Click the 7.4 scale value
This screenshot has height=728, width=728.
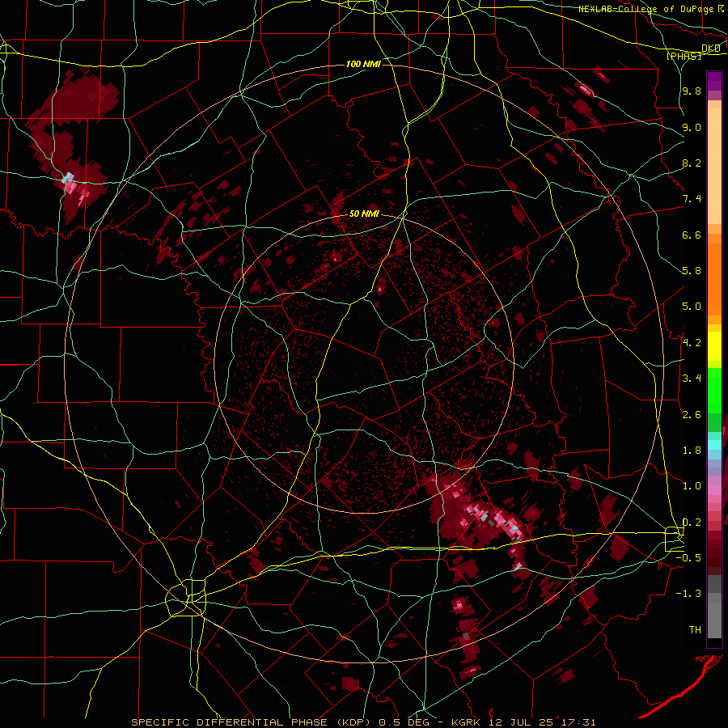point(692,199)
